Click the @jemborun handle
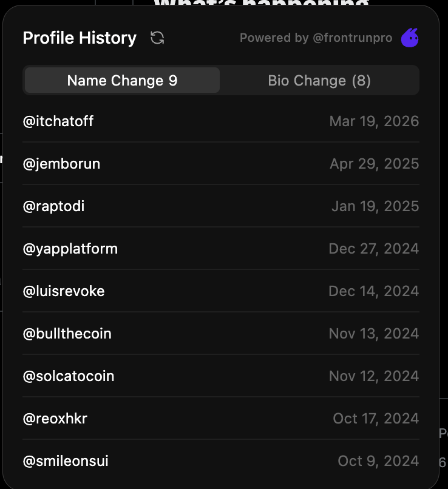 (61, 164)
